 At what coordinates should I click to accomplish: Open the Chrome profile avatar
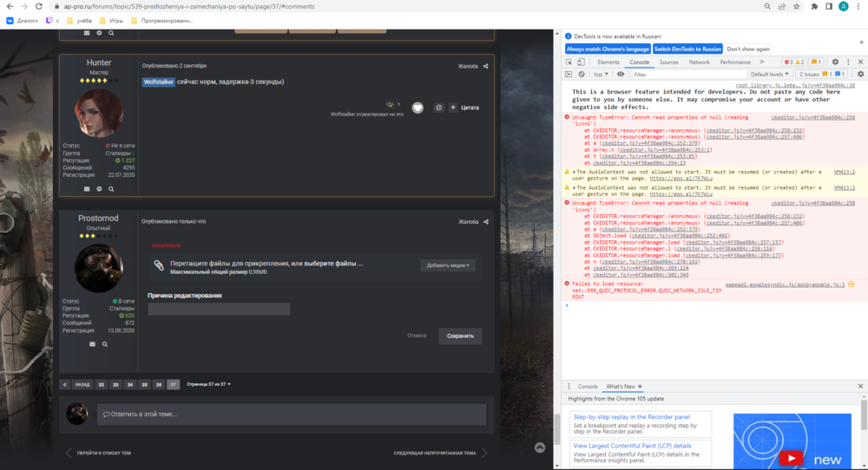pyautogui.click(x=843, y=6)
